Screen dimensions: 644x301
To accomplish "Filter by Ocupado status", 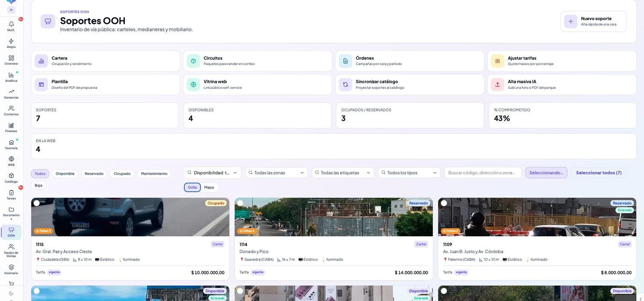I will pyautogui.click(x=122, y=174).
